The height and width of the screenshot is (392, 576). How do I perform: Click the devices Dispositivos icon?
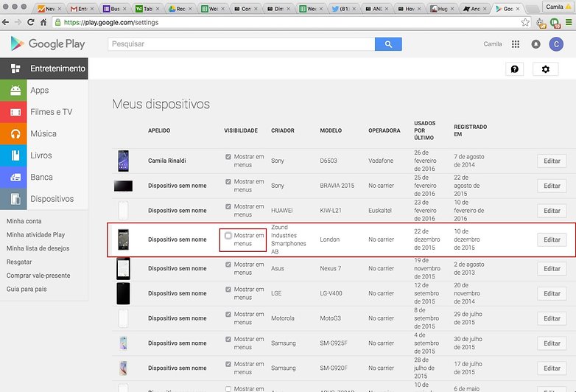click(15, 199)
